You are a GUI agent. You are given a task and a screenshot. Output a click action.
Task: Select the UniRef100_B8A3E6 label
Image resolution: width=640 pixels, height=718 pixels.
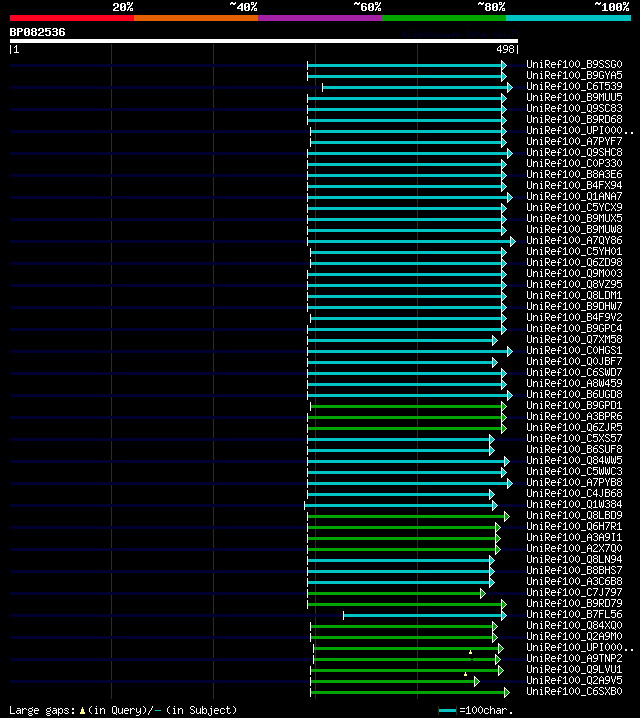(x=574, y=174)
